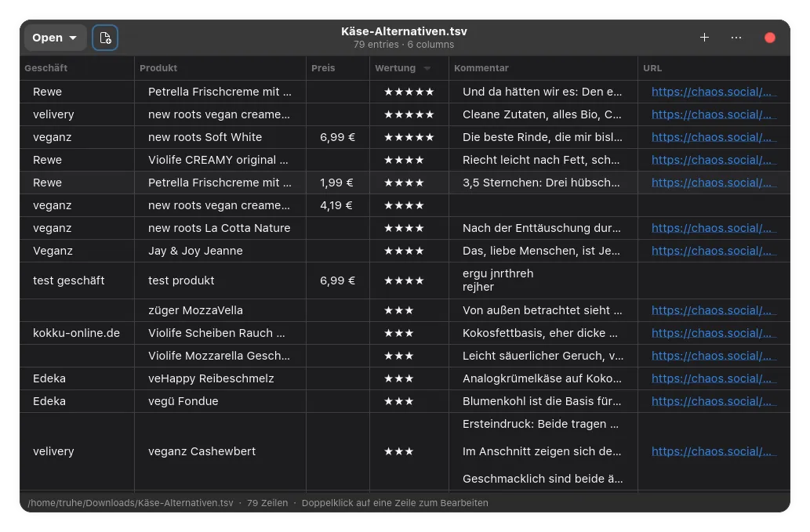Open the three-dots menu in the header bar
This screenshot has height=532, width=810.
click(736, 38)
